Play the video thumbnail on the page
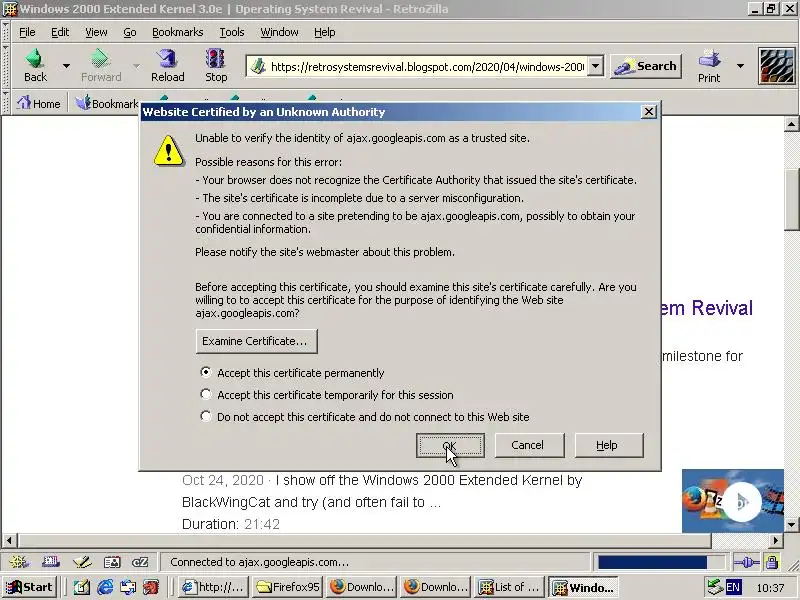The image size is (800, 600). [x=742, y=502]
